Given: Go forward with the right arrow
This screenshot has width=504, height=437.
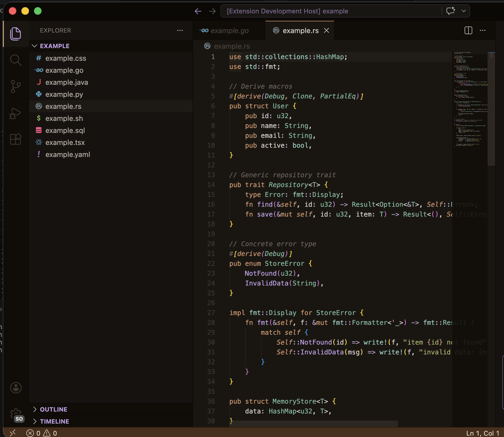Looking at the screenshot, I should (212, 11).
